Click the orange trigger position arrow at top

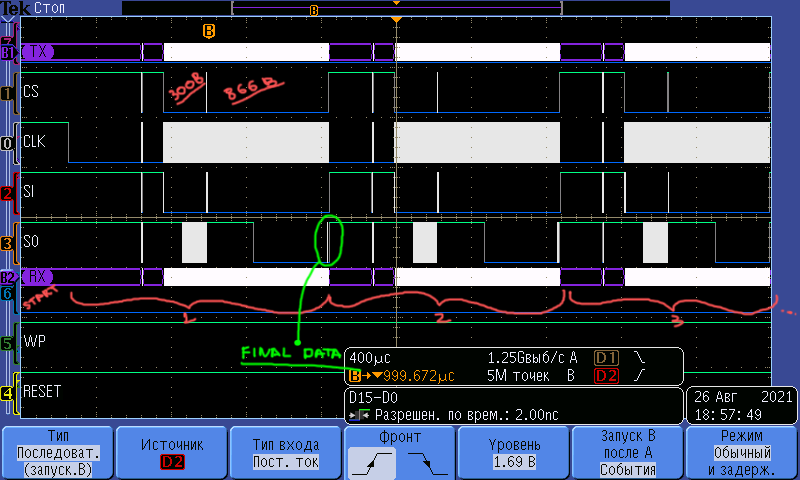pyautogui.click(x=396, y=19)
